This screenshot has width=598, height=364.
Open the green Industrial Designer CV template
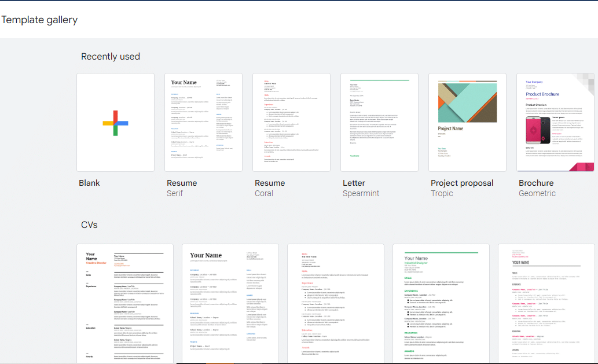tap(441, 303)
